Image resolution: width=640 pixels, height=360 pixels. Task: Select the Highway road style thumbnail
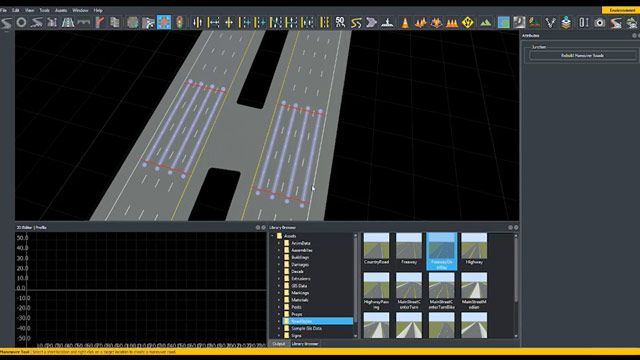coord(474,249)
